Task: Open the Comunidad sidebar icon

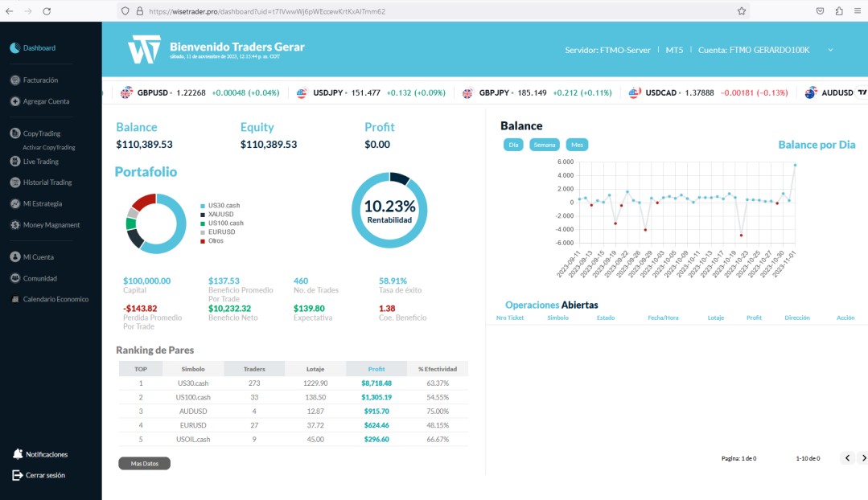Action: tap(15, 278)
